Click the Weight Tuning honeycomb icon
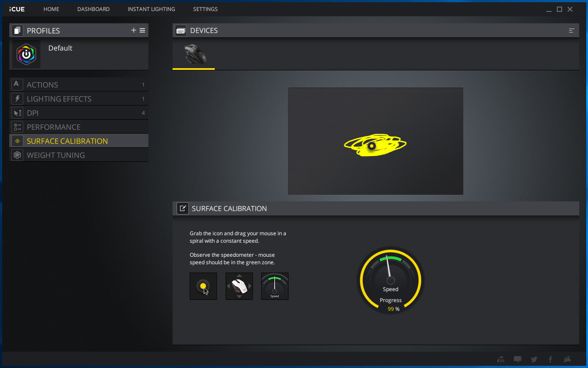 [17, 155]
